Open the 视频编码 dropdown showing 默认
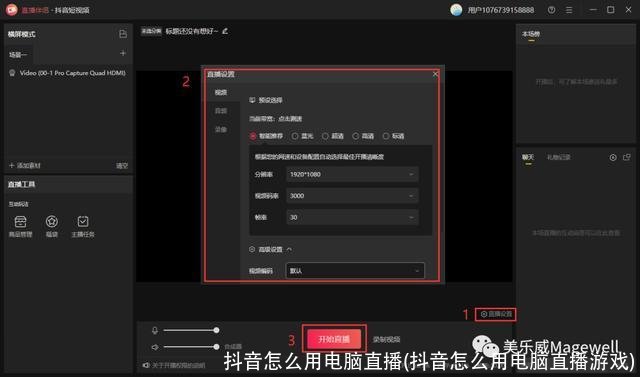The width and height of the screenshot is (640, 377). pyautogui.click(x=355, y=271)
